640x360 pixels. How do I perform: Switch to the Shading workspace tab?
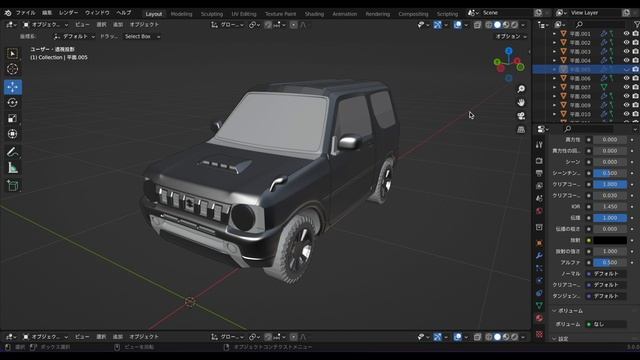click(x=314, y=14)
